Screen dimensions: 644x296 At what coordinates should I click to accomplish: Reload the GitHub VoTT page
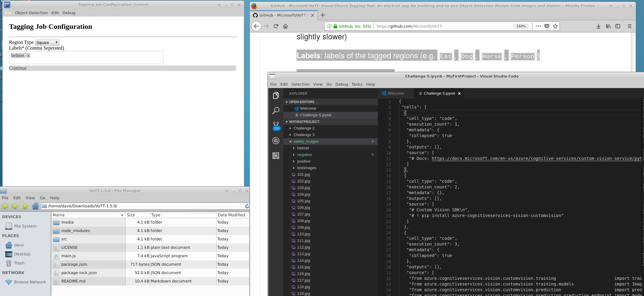pos(276,26)
